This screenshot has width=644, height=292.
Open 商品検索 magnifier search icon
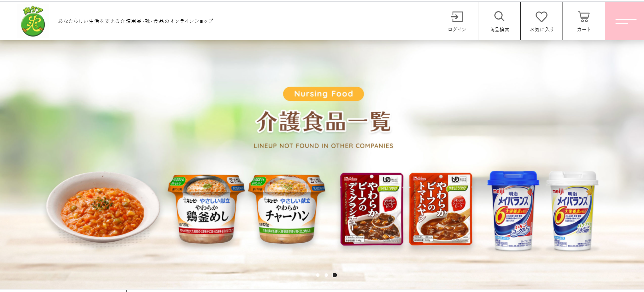pos(499,21)
